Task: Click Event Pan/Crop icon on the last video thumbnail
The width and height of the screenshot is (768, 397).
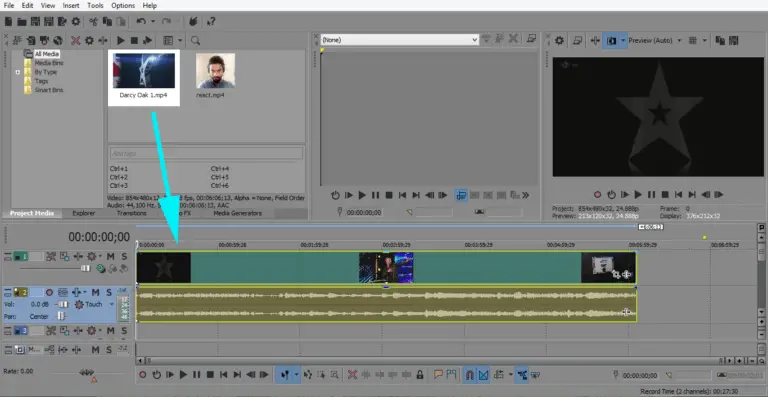Action: point(616,275)
